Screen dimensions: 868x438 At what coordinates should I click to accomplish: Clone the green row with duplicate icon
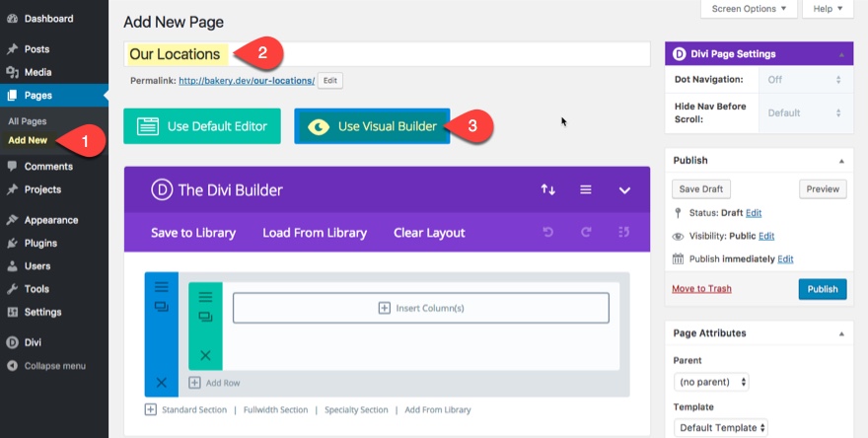coord(205,317)
